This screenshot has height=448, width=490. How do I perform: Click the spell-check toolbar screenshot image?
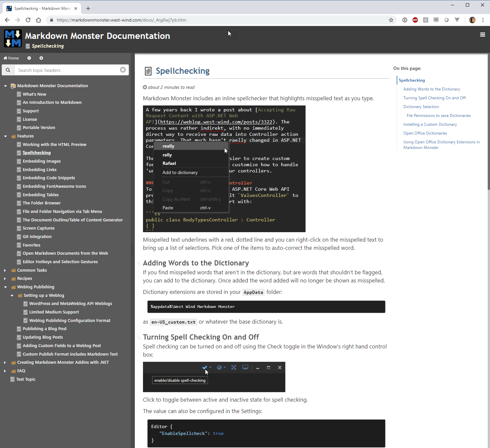coord(214,377)
